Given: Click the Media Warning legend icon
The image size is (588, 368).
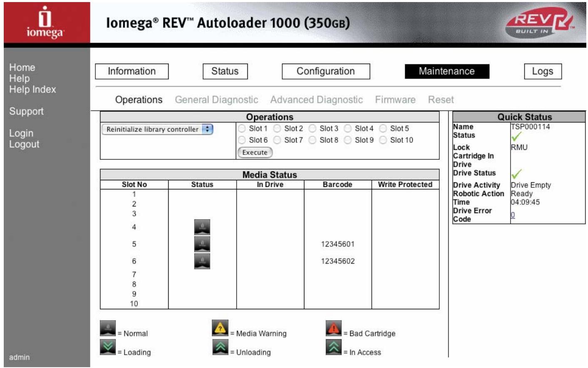Looking at the screenshot, I should click(x=220, y=328).
